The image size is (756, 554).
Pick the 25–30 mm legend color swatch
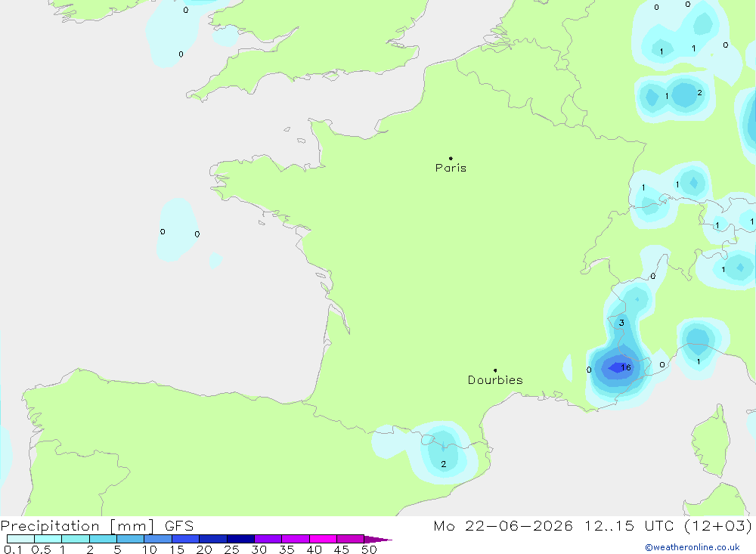tap(240, 539)
